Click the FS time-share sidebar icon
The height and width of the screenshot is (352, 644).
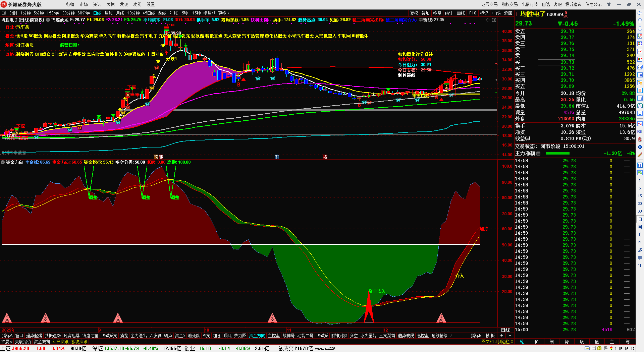tap(640, 165)
